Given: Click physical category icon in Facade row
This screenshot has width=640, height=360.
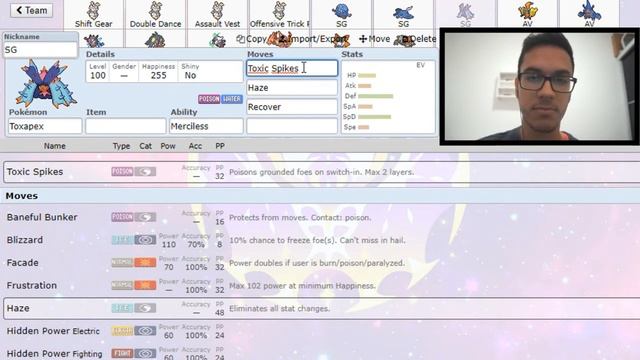Looking at the screenshot, I should [x=145, y=262].
